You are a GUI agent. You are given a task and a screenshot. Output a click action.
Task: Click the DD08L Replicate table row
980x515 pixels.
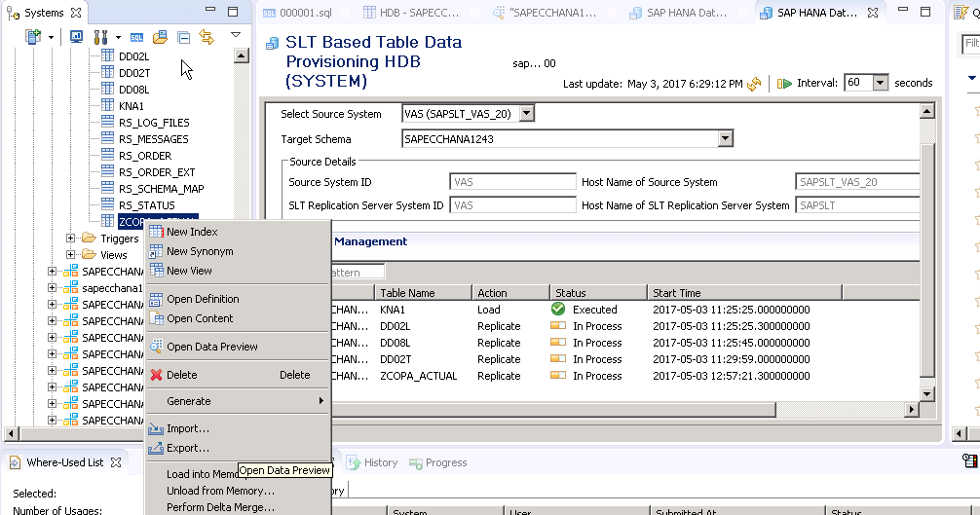point(625,343)
